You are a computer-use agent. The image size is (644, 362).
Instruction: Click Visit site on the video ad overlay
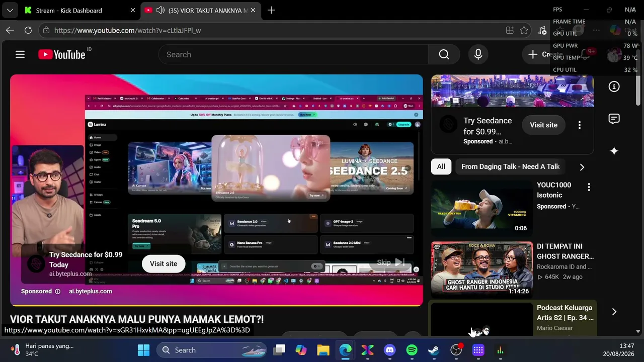coord(164,263)
